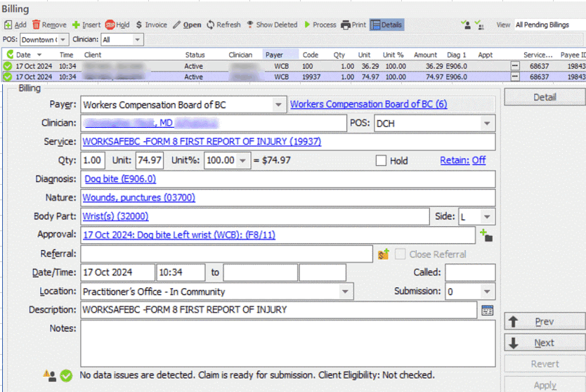The width and height of the screenshot is (586, 392).
Task: Toggle the Hold checkbox
Action: coord(382,161)
